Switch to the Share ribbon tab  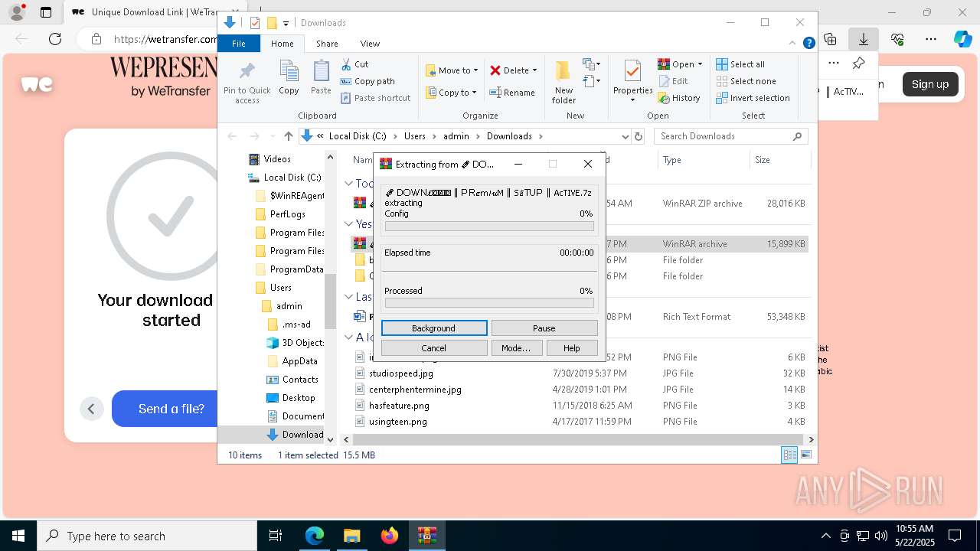[327, 44]
